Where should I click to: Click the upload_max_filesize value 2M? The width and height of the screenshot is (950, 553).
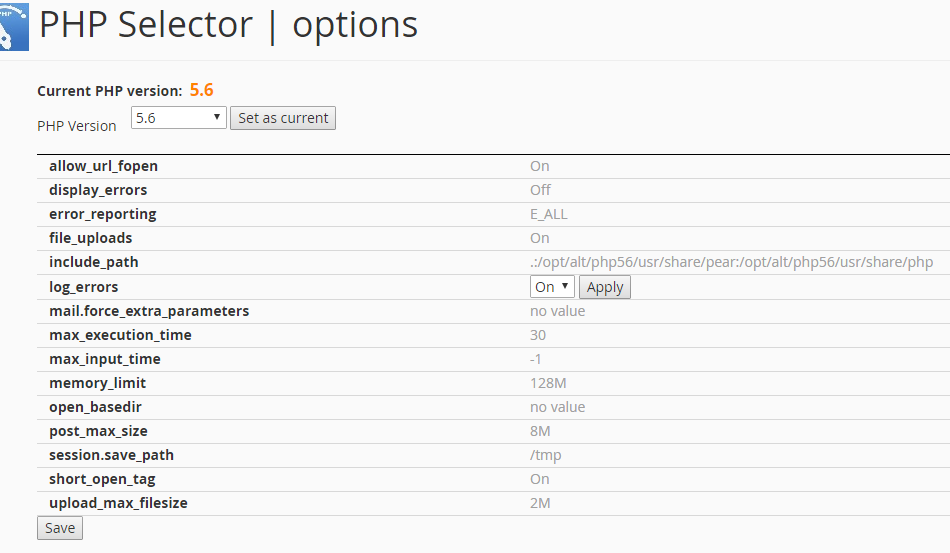540,503
